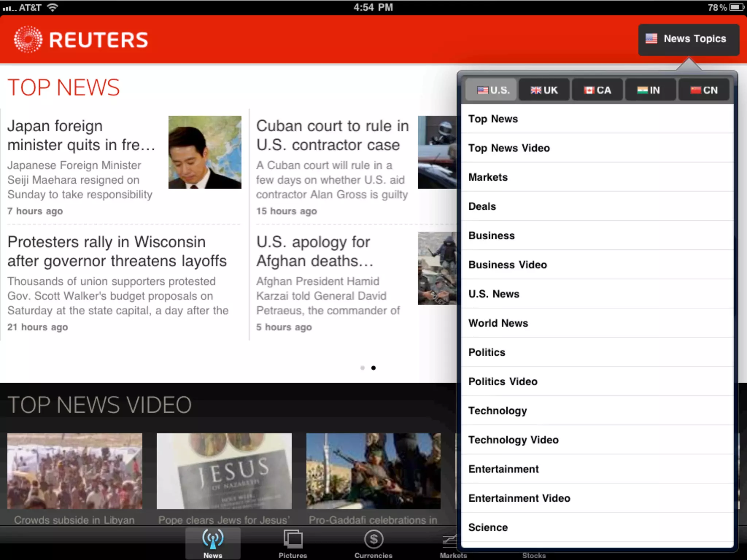Switch edition to the IN flag

[642, 90]
